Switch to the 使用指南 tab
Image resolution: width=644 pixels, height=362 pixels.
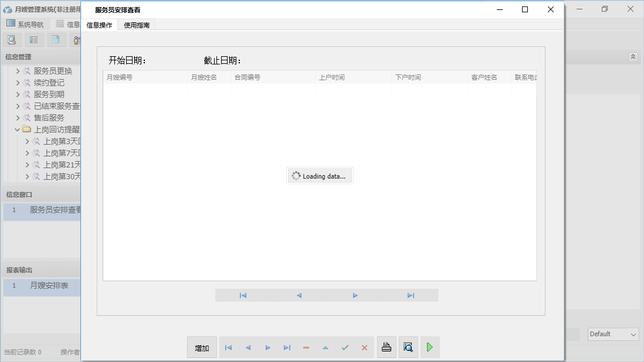coord(136,25)
